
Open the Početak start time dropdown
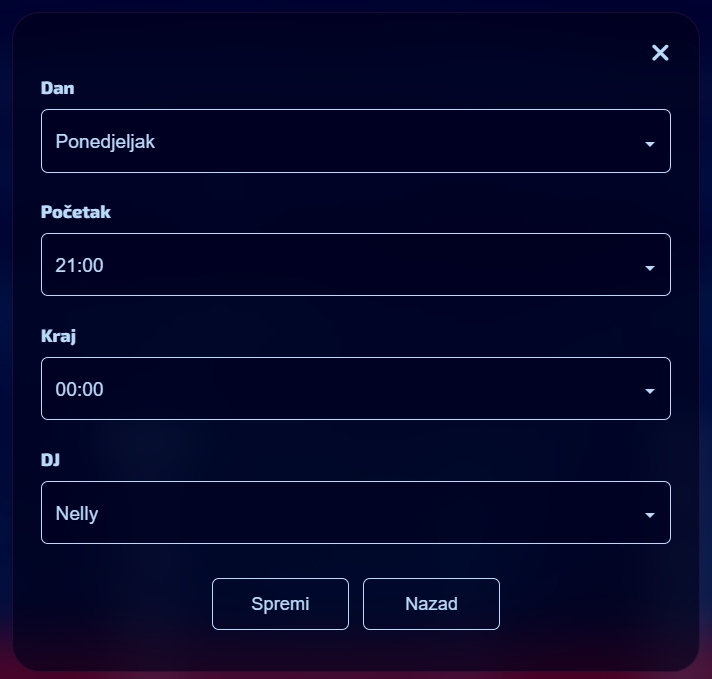(x=355, y=265)
